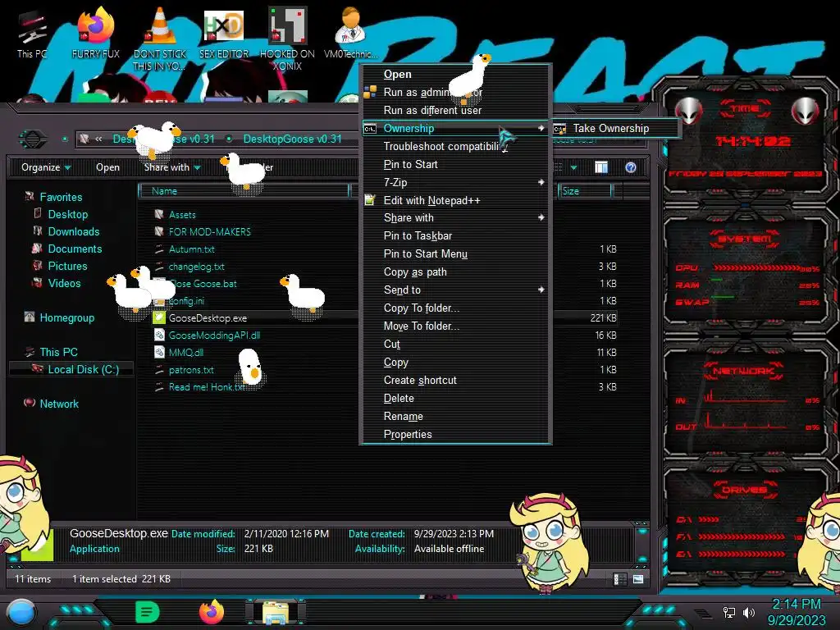Click the Network icon in navigation pane
This screenshot has width=840, height=630.
pos(30,403)
